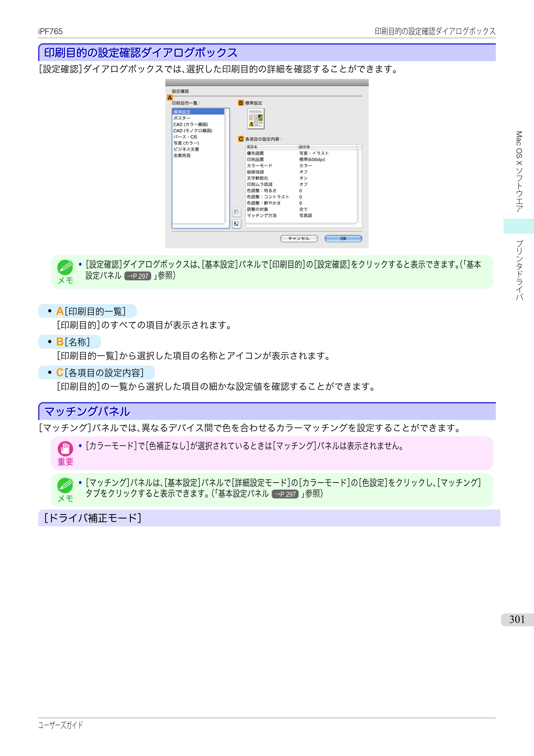Click the 色調整：明るさ row name

coord(262,191)
